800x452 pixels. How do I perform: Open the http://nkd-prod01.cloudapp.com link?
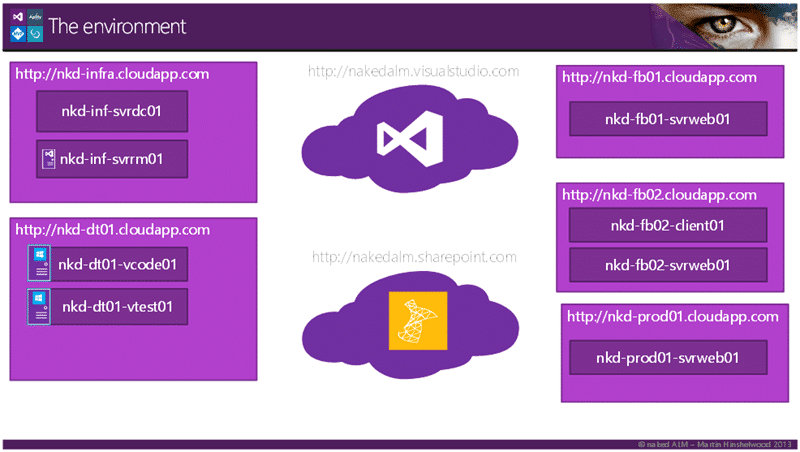(673, 317)
